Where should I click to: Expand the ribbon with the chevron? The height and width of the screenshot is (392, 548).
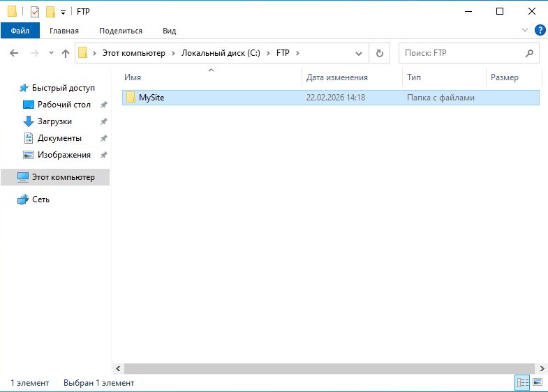(526, 31)
